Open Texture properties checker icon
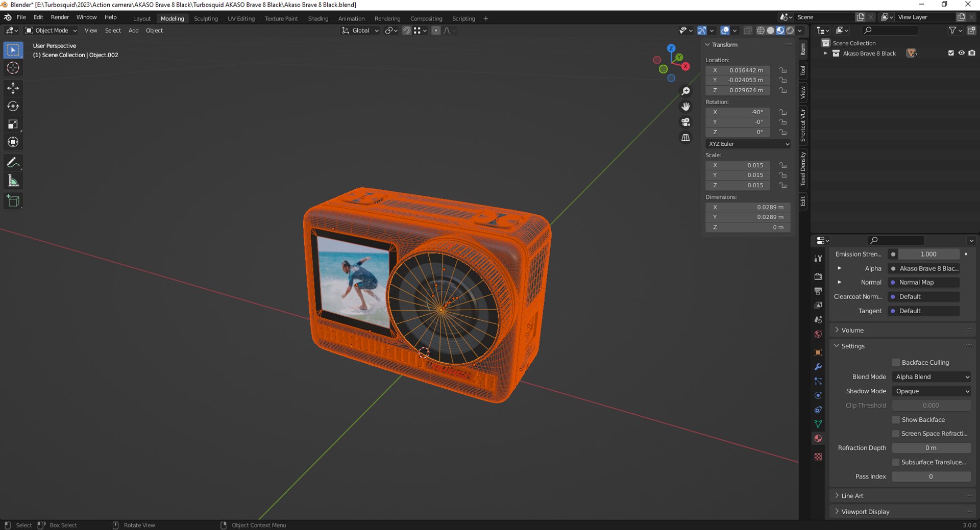The image size is (980, 530). point(818,457)
